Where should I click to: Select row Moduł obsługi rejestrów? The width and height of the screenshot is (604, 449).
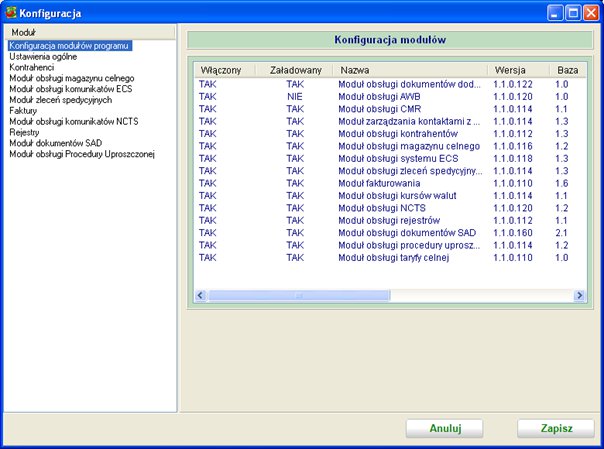390,220
